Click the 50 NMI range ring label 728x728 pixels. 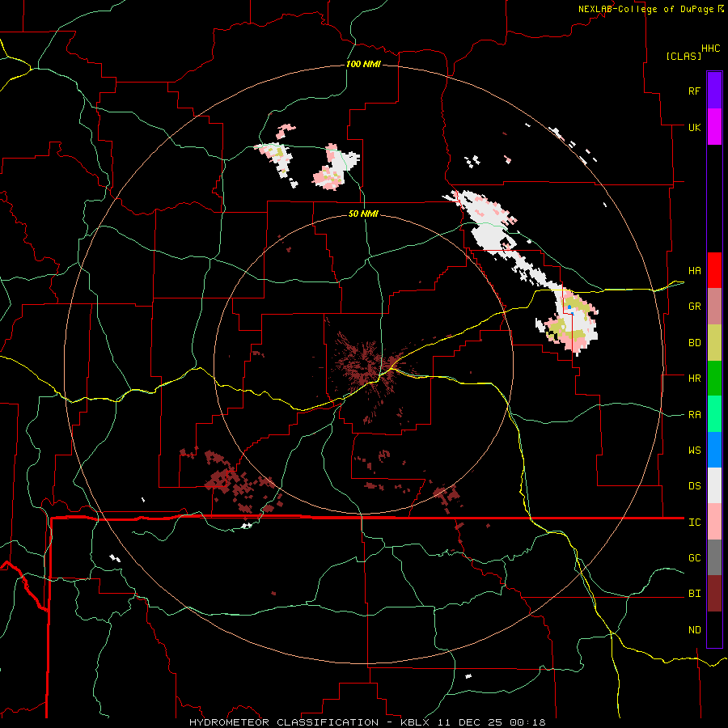tap(363, 214)
